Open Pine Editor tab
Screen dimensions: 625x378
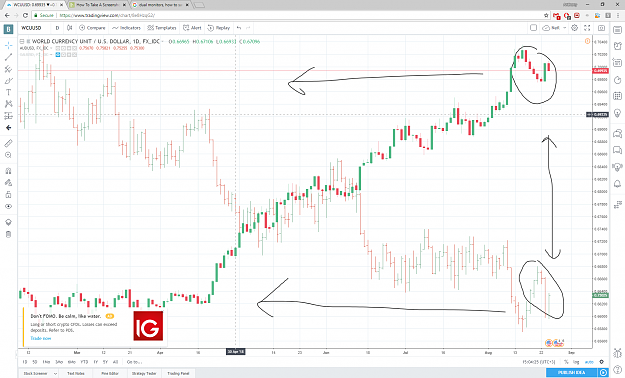pyautogui.click(x=110, y=373)
